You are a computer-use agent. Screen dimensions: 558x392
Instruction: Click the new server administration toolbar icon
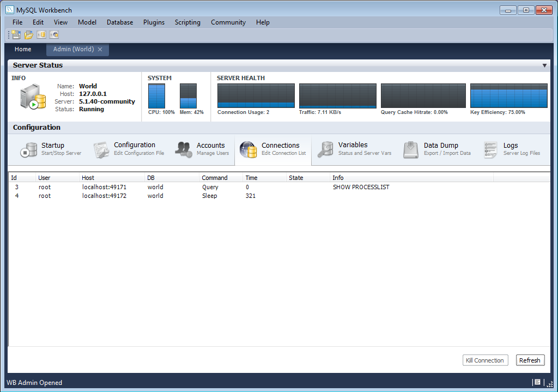point(54,34)
